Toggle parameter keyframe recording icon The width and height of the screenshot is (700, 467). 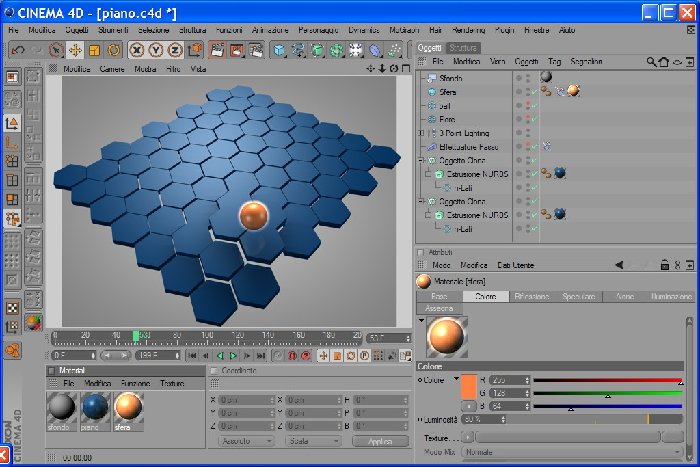click(x=364, y=356)
